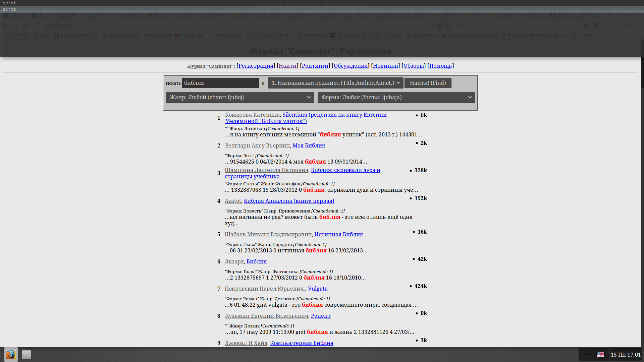Image resolution: width=644 pixels, height=362 pixels.
Task: Open the Форма: Любая dropdown
Action: [x=396, y=97]
